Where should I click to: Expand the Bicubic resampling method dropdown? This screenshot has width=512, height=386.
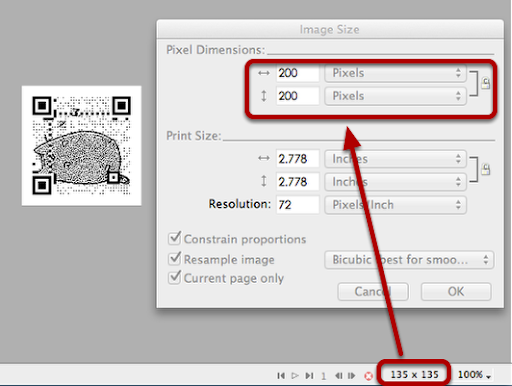pyautogui.click(x=409, y=260)
